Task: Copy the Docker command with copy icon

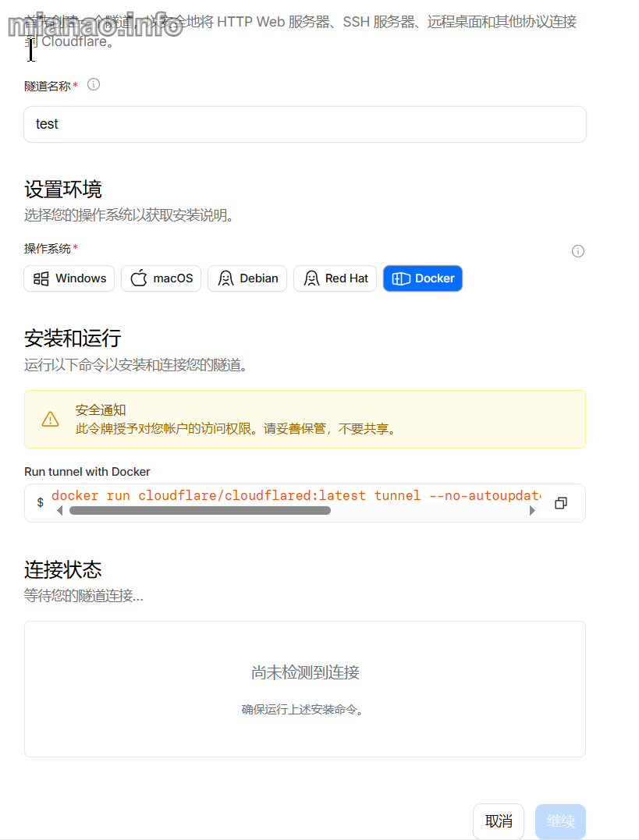Action: pos(560,503)
